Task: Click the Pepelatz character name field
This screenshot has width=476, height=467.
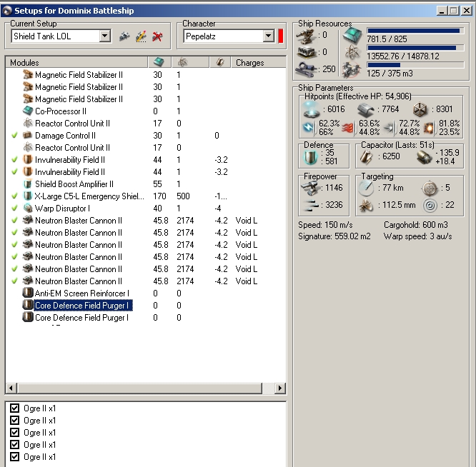Action: pyautogui.click(x=224, y=36)
